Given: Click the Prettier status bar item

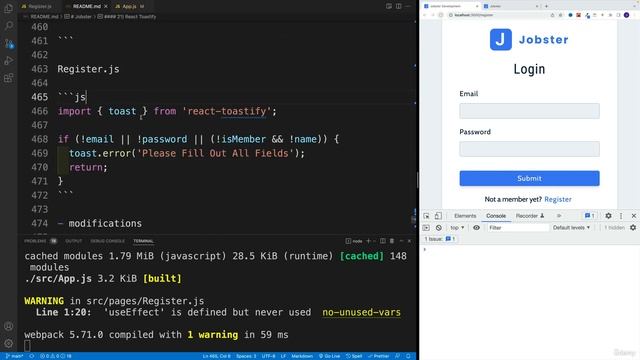Looking at the screenshot, I should point(378,356).
